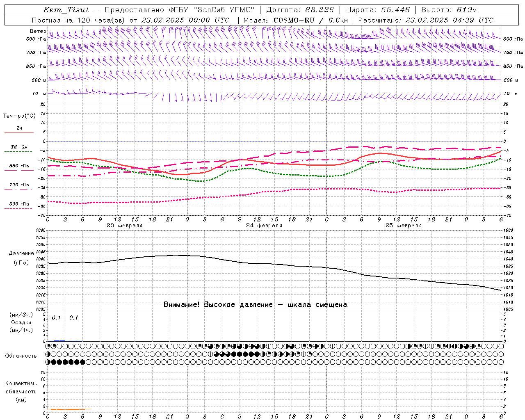Click the station name Kem_Tisul in the header
The image size is (525, 420).
(66, 10)
